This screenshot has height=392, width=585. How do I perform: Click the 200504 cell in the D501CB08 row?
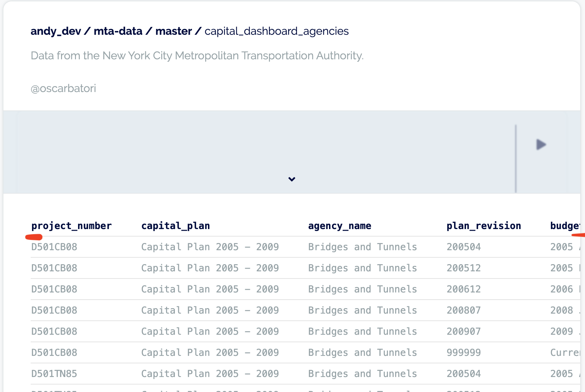[464, 247]
